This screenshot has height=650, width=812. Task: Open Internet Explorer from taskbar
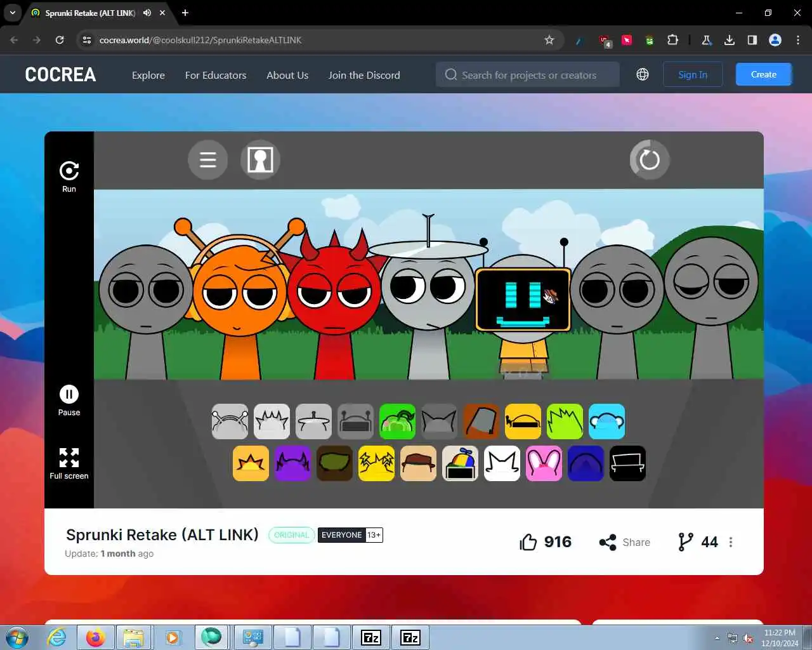point(57,637)
